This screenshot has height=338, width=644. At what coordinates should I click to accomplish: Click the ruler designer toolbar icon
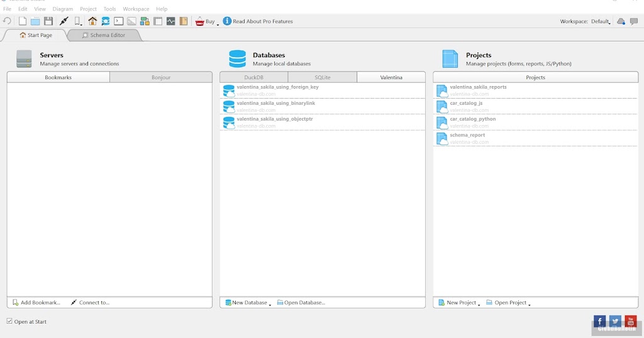click(131, 21)
